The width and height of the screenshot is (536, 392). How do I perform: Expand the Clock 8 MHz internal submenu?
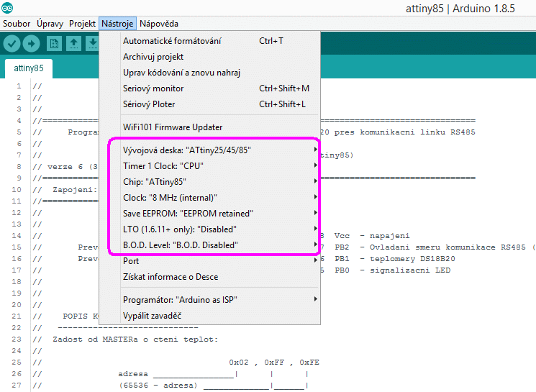209,198
